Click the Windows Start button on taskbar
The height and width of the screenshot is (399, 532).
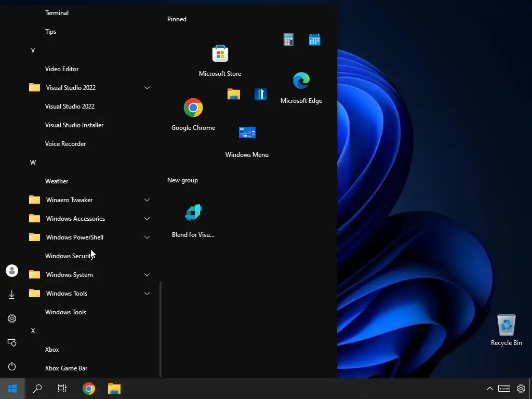12,389
